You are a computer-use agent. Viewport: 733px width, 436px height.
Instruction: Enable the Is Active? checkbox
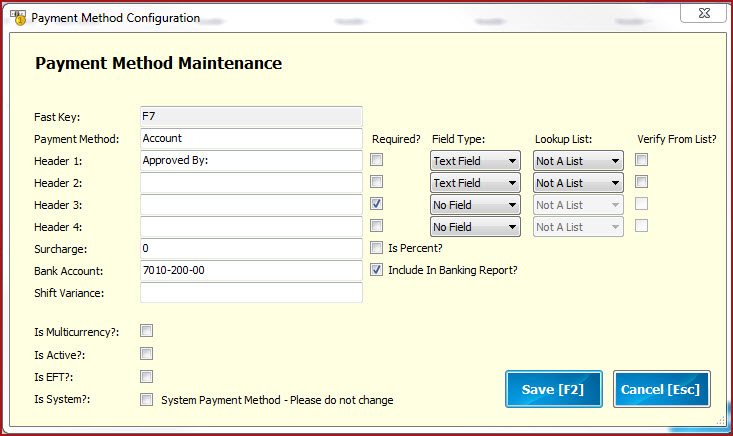click(x=146, y=354)
